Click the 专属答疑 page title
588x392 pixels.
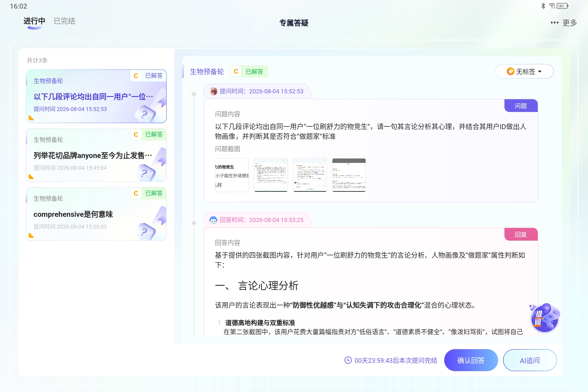[x=294, y=23]
